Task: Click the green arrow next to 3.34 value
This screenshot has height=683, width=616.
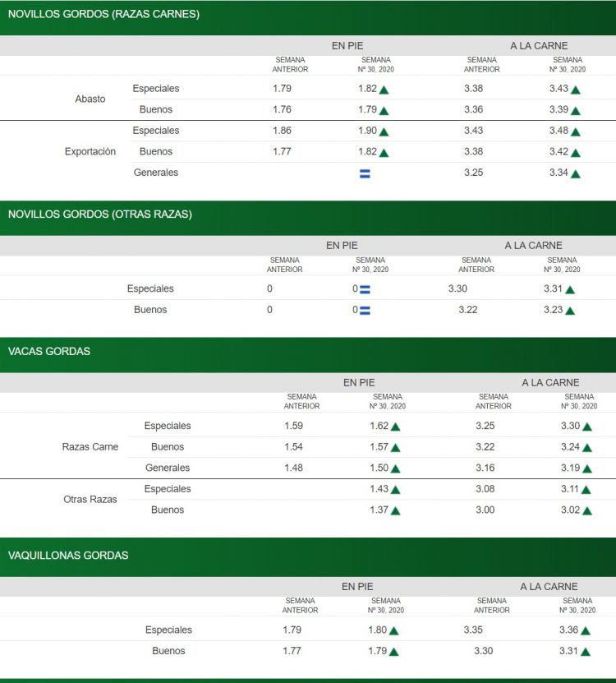Action: click(576, 173)
